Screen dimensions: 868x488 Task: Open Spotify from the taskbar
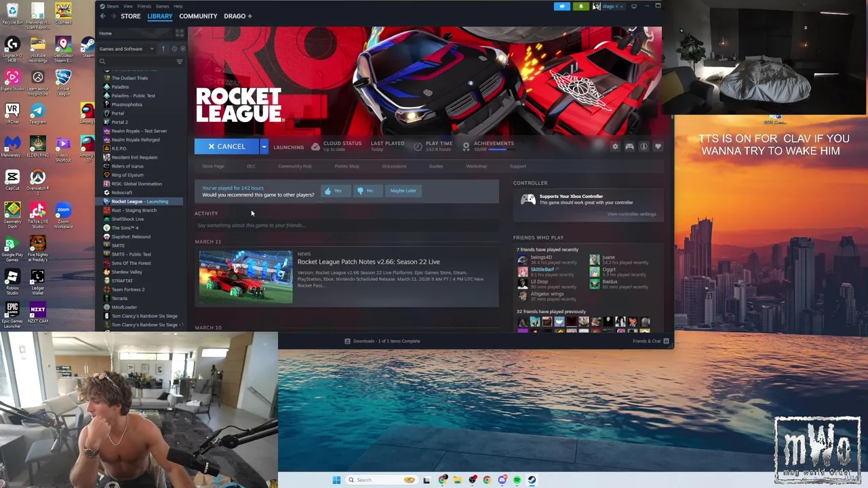517,480
